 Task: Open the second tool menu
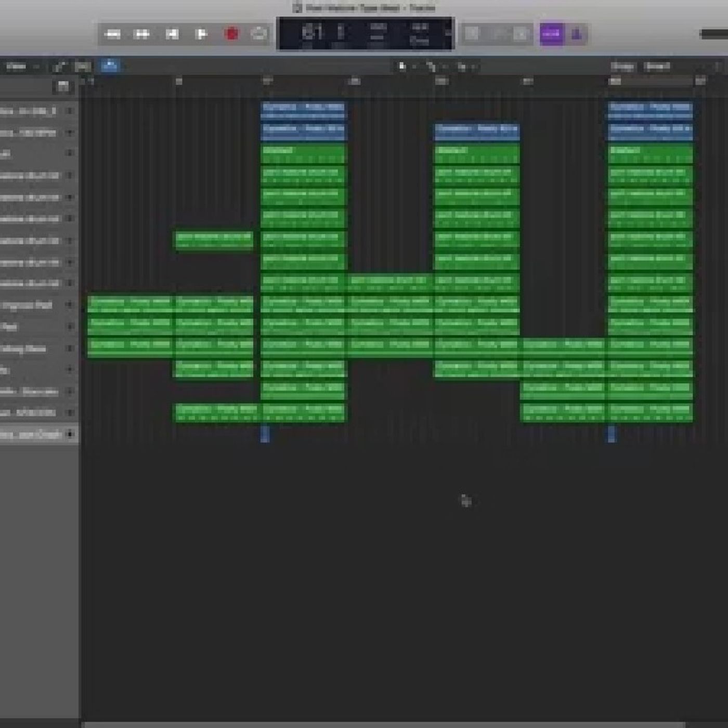pos(435,66)
